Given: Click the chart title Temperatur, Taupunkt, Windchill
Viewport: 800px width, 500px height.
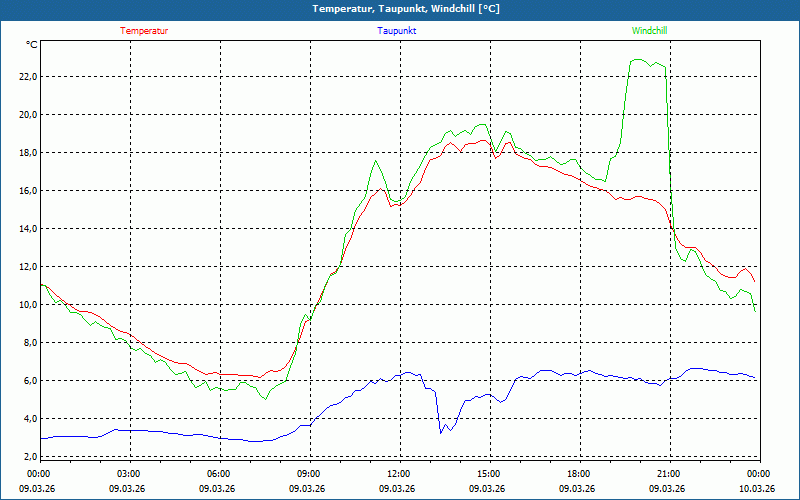Looking at the screenshot, I should [399, 9].
